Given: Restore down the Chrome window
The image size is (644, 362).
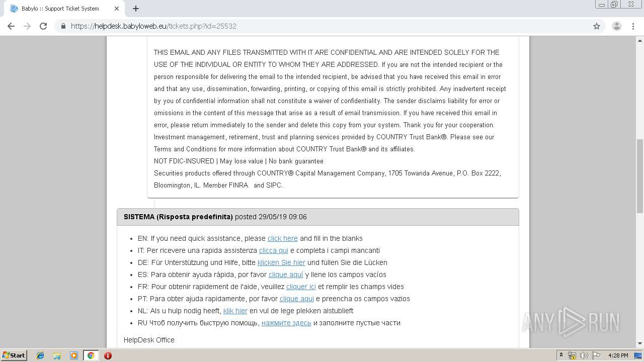Looking at the screenshot, I should pos(614,4).
